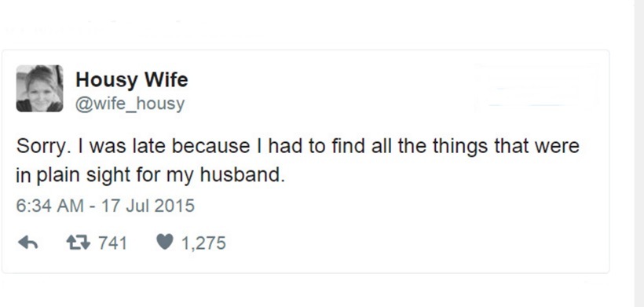The height and width of the screenshot is (307, 644).
Task: Click empty space inside the tweet card beside the counts
Action: [411, 243]
